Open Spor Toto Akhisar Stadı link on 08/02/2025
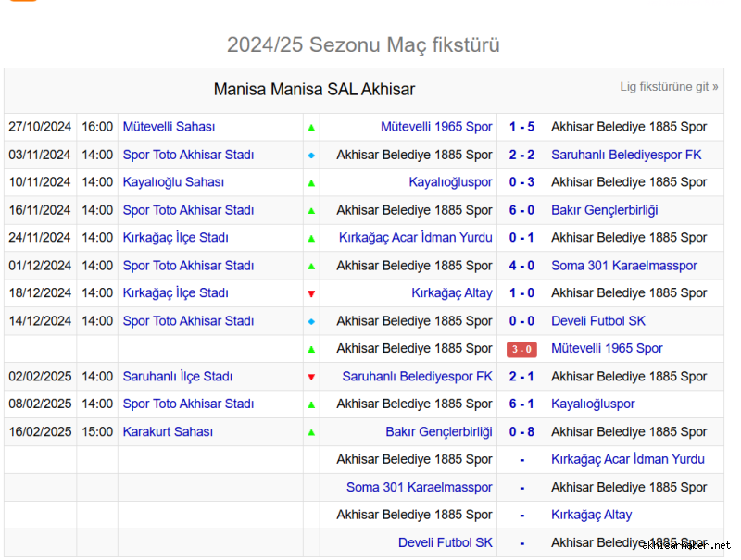741x560 pixels. pyautogui.click(x=188, y=404)
